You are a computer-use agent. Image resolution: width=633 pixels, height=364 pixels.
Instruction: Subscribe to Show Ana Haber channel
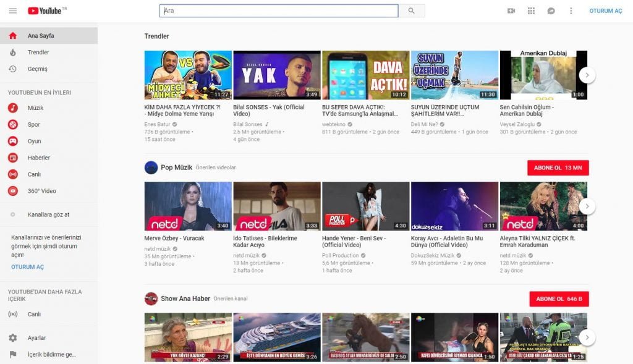pyautogui.click(x=559, y=299)
